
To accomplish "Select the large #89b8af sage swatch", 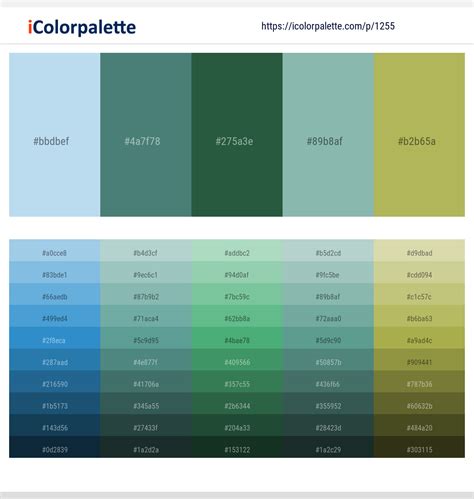I will click(328, 135).
